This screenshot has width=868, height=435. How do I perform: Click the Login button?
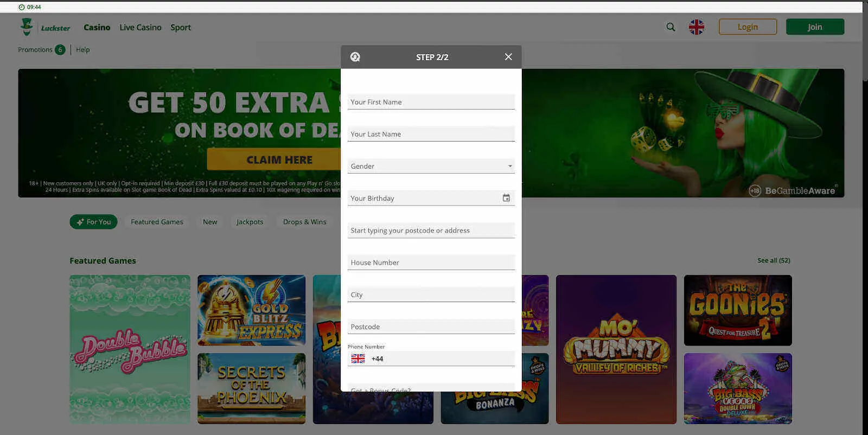point(748,27)
